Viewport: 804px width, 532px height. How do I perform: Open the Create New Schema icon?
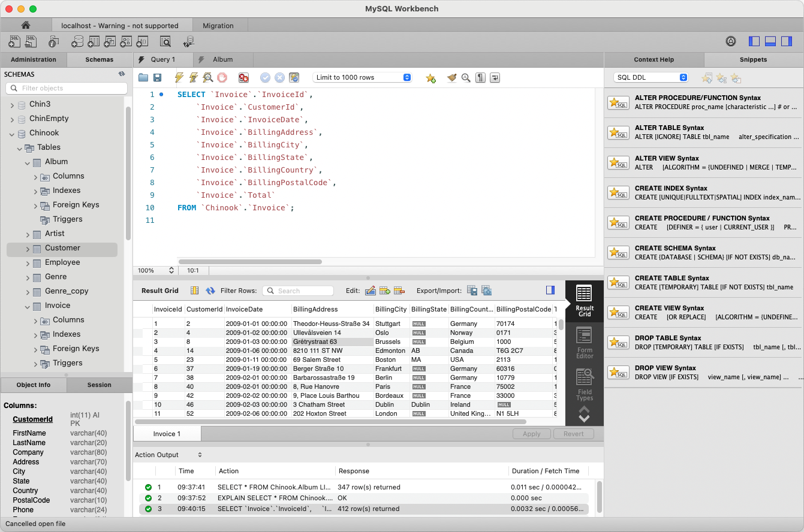[78, 41]
